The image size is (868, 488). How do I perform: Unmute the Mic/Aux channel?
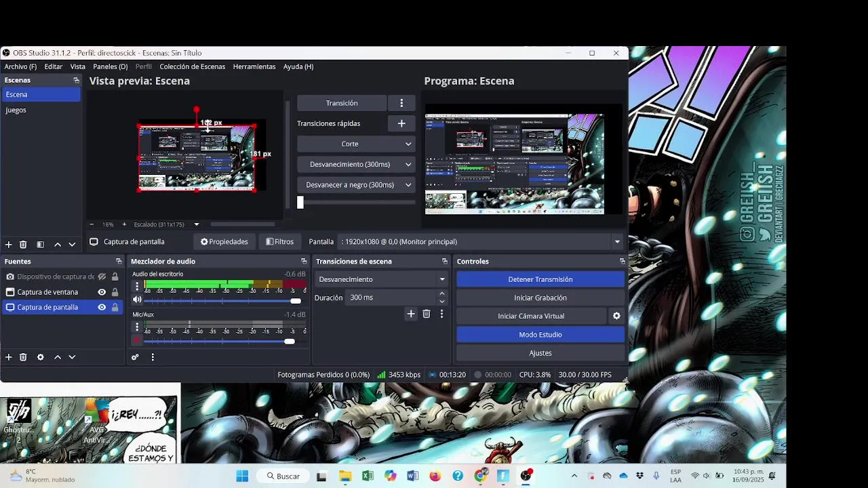pos(137,340)
